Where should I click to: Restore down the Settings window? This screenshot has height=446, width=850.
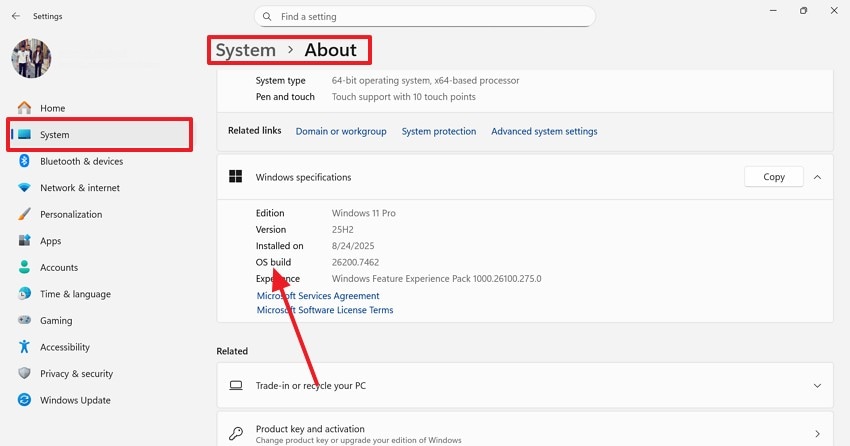pos(803,11)
